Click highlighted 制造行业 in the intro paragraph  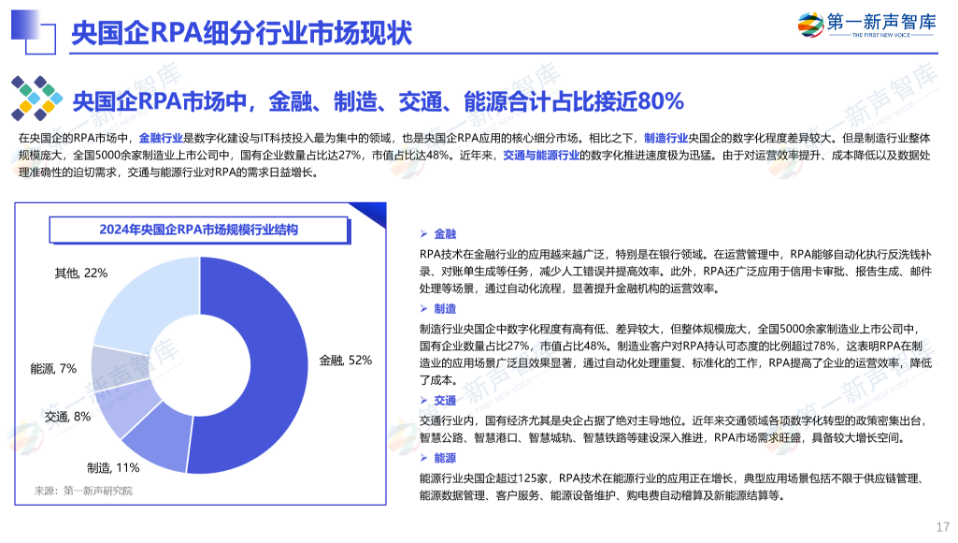666,138
